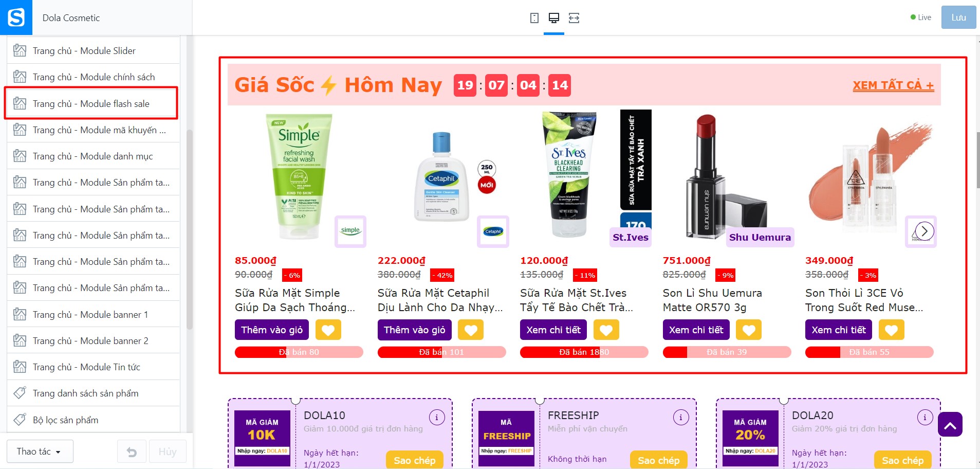Click the Lưu save button
Screen dimensions: 980x469
point(958,17)
